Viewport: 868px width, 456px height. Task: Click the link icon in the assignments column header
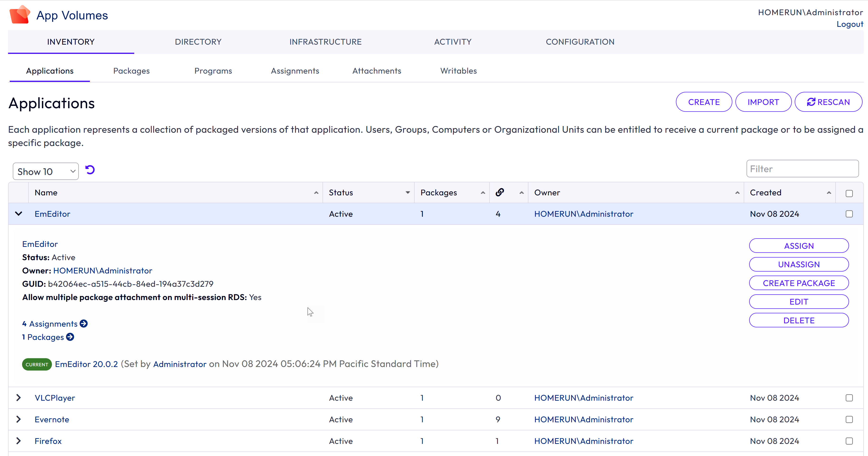tap(500, 192)
